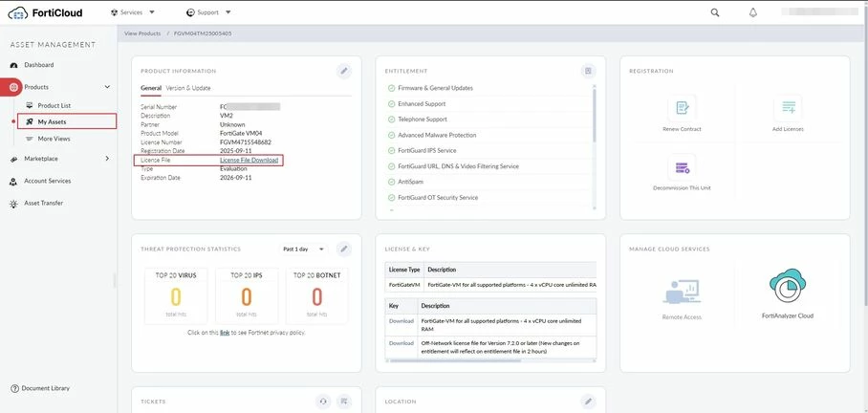Open More Views in the sidebar
This screenshot has height=413, width=868.
(x=54, y=139)
